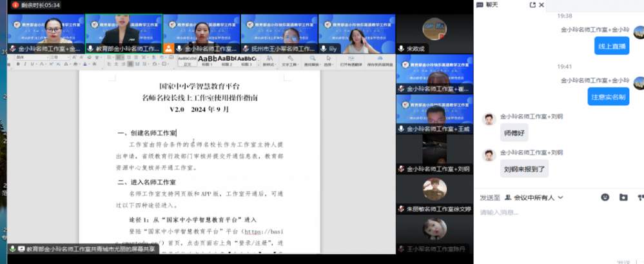This screenshot has height=264, width=644.
Task: Open the emoji picker in chat
Action: (605, 198)
